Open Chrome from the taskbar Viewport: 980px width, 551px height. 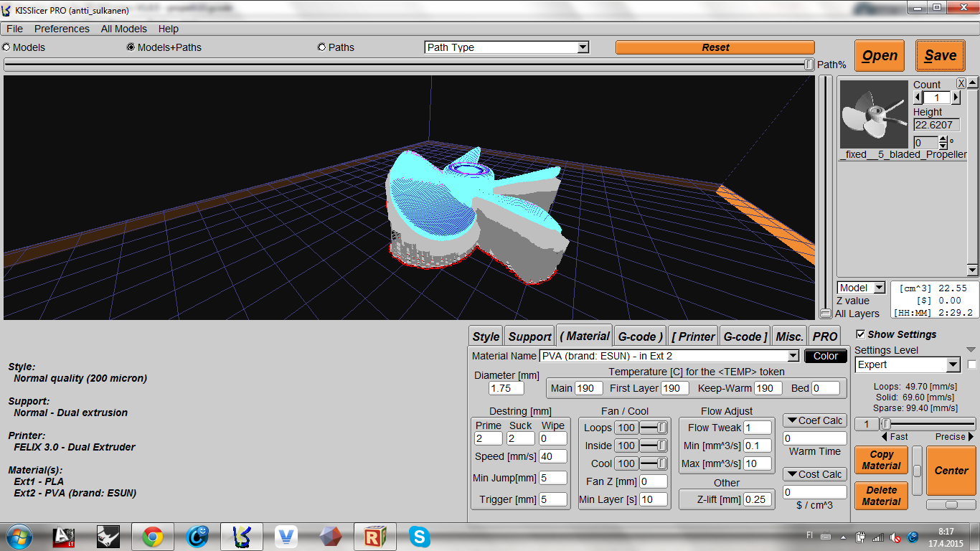click(152, 537)
